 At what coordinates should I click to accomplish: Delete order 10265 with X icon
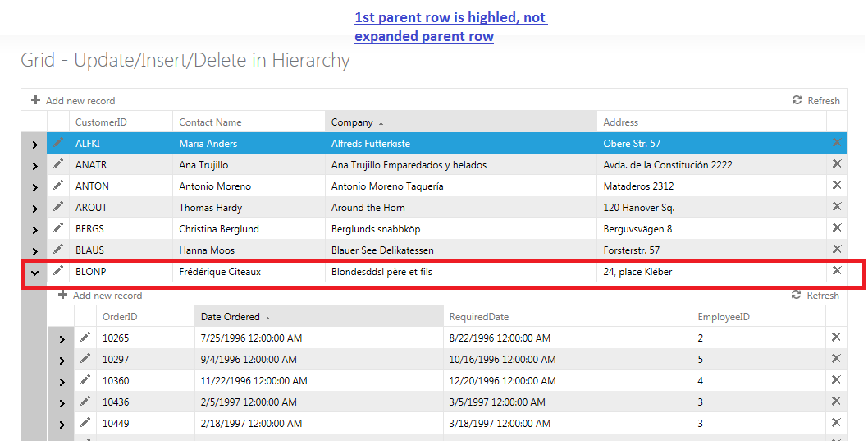point(837,337)
